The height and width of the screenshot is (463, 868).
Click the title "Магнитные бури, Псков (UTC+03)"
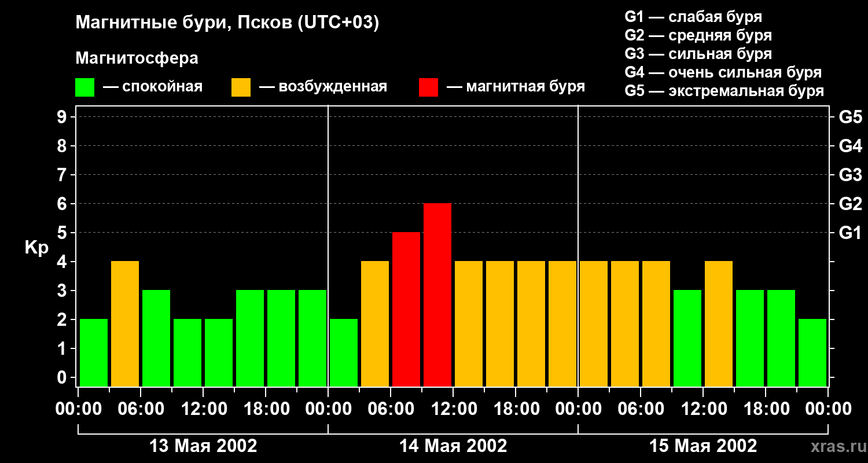(x=227, y=24)
